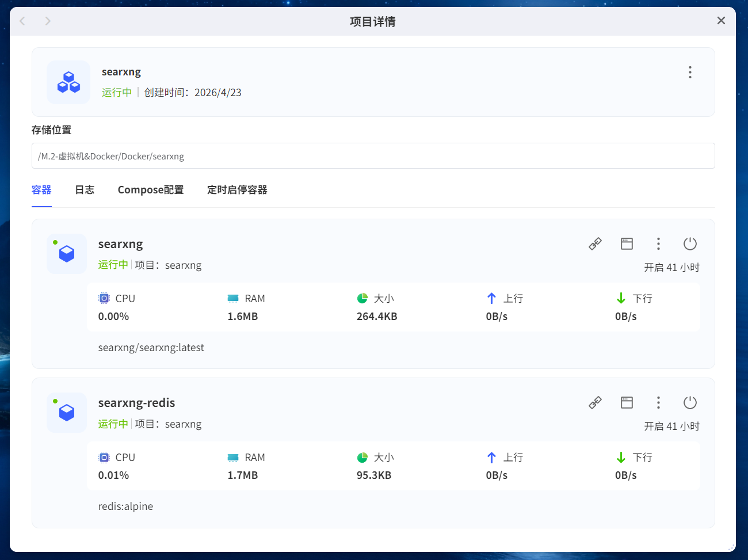Click the searxng-redis container name

click(137, 403)
